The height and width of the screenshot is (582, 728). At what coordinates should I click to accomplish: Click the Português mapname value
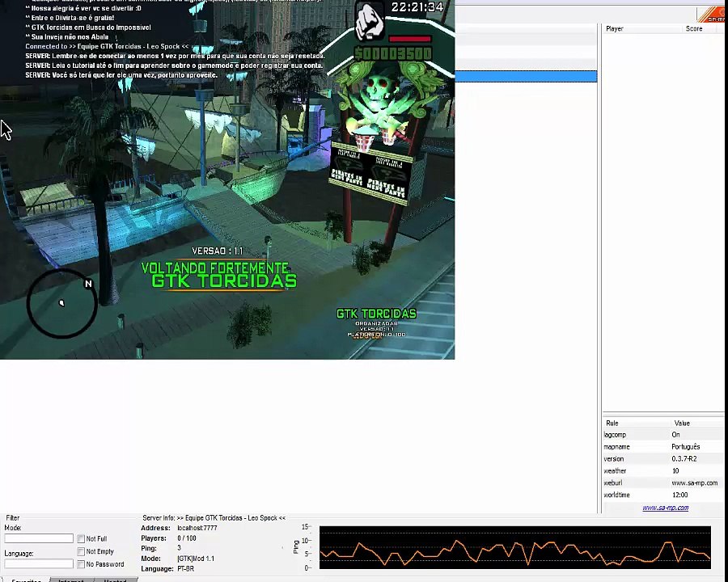tap(686, 447)
